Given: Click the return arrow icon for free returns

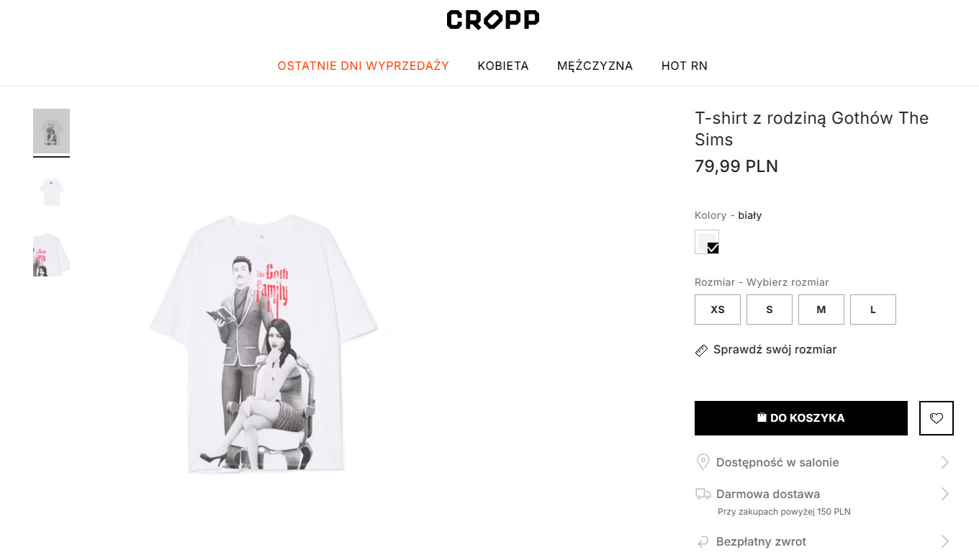Looking at the screenshot, I should [703, 541].
